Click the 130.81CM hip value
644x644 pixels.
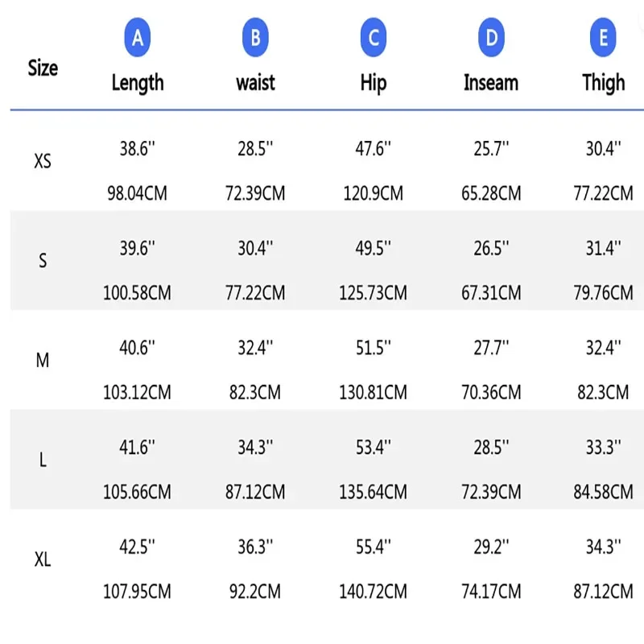[373, 392]
